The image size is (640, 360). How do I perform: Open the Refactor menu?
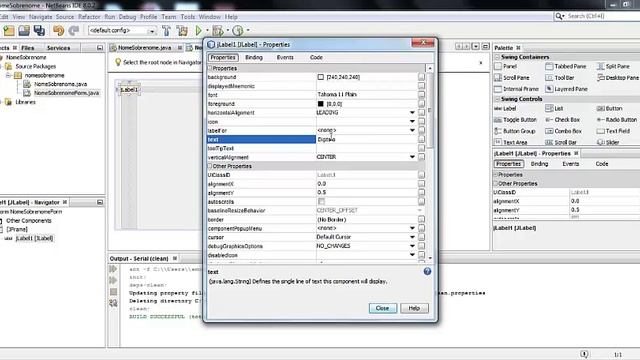(89, 17)
